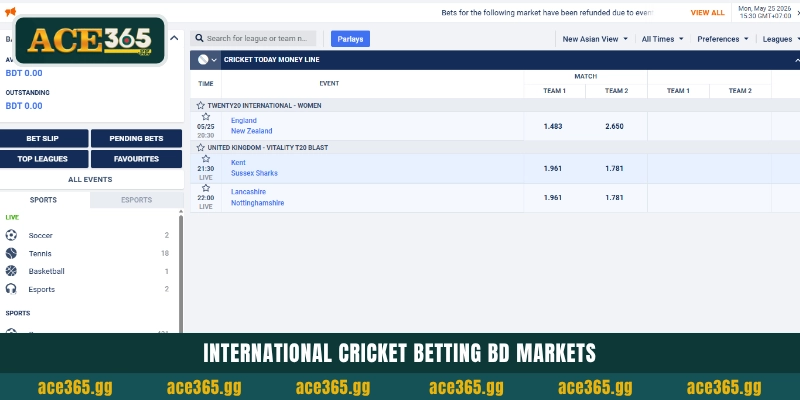Image resolution: width=800 pixels, height=400 pixels.
Task: Click the All Events link
Action: pos(90,179)
